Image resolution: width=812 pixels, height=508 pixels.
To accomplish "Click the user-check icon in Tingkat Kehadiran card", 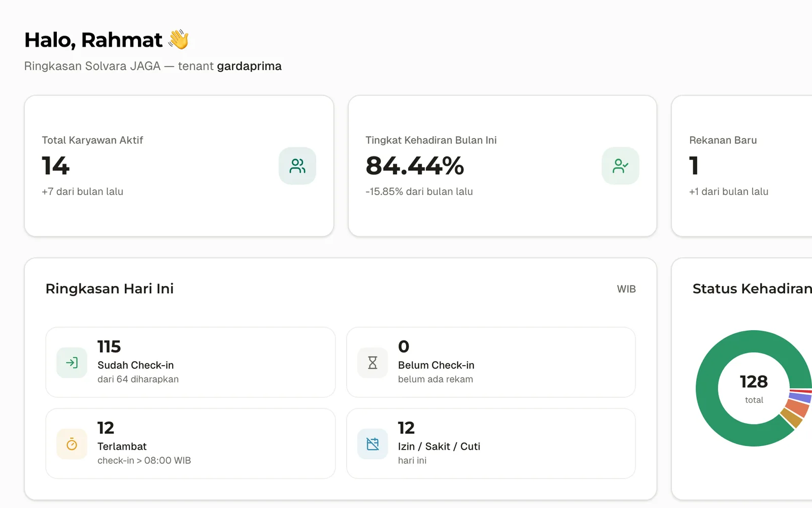I will (x=621, y=166).
